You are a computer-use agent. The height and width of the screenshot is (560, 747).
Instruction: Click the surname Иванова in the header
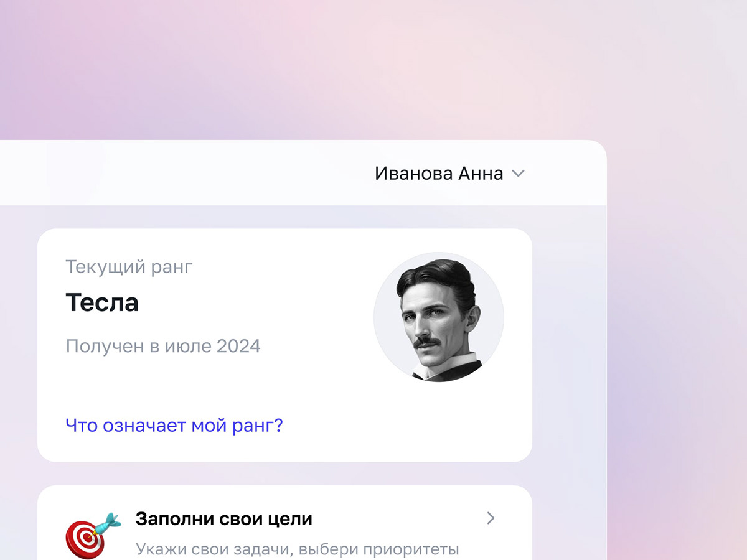[x=414, y=173]
